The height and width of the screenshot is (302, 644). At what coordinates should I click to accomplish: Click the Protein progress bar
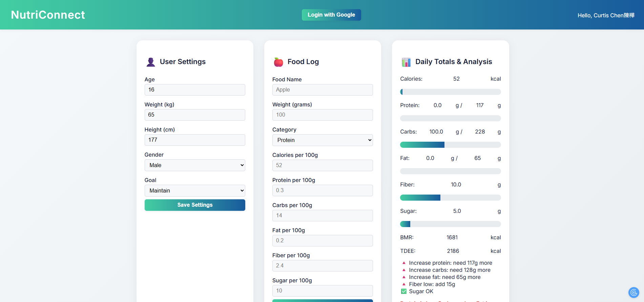click(451, 118)
